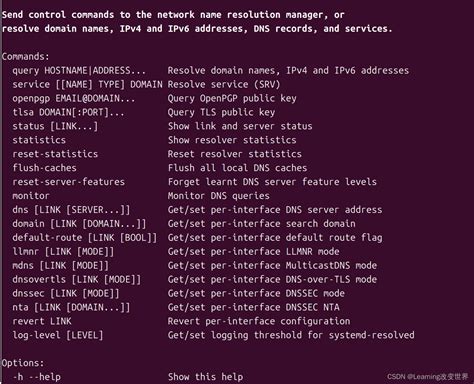The image size is (474, 384).
Task: Click the 'log-level [LEVEL]' command
Action: (58, 335)
